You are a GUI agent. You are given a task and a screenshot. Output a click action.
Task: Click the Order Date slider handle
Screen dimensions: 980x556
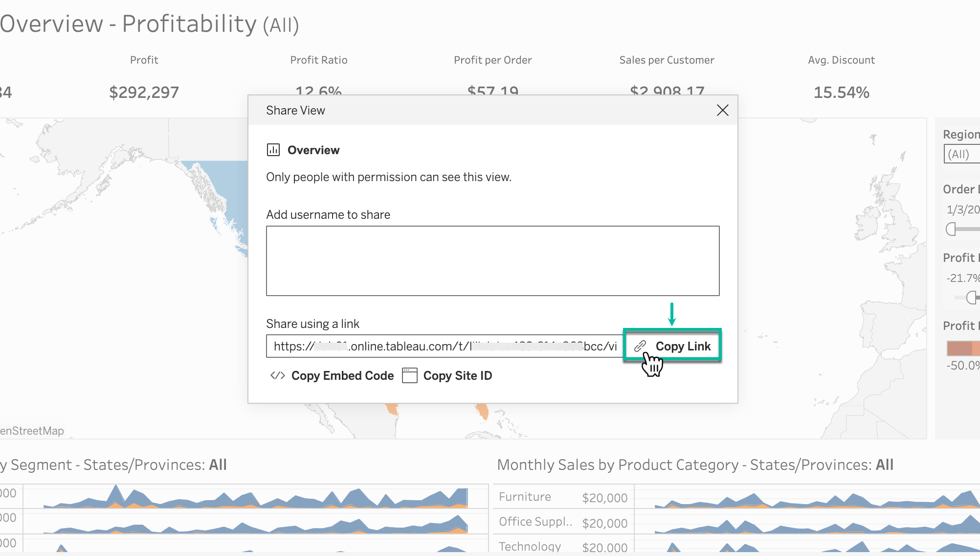(x=951, y=229)
